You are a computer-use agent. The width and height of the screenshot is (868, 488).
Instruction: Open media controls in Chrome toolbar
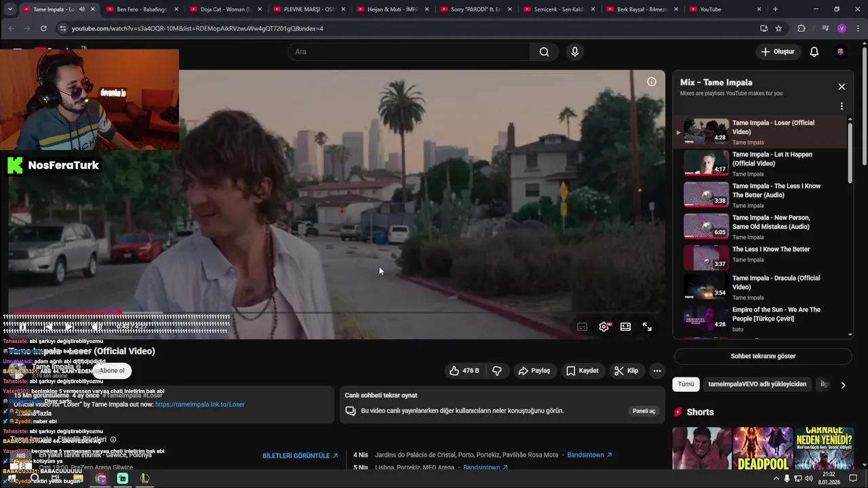pyautogui.click(x=825, y=28)
